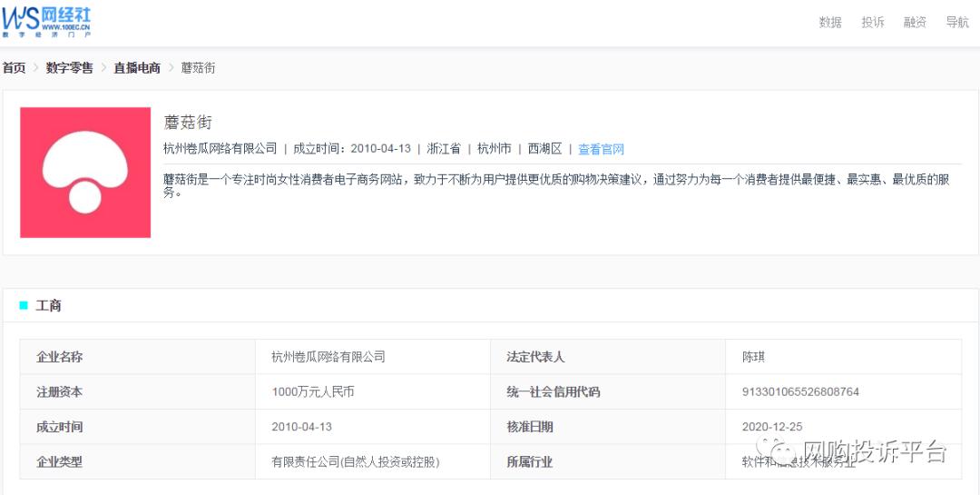Click the 网经社 site logo
Viewport: 980px width, 495px height.
(x=46, y=22)
